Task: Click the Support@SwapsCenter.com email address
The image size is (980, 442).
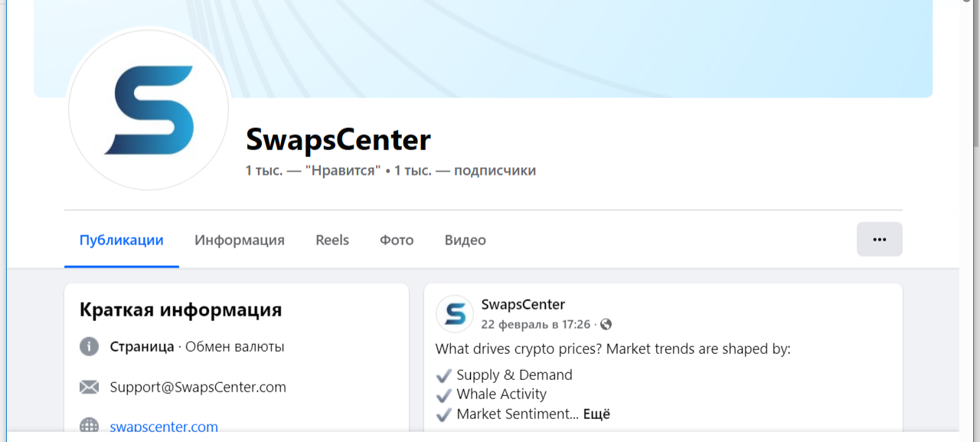Action: point(198,388)
